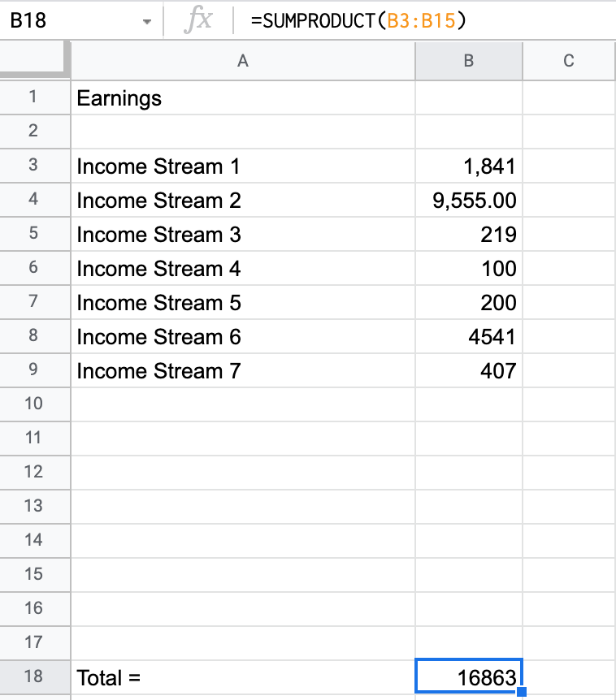Click the cell with value 100
Viewport: 616px width, 700px height.
(x=469, y=268)
